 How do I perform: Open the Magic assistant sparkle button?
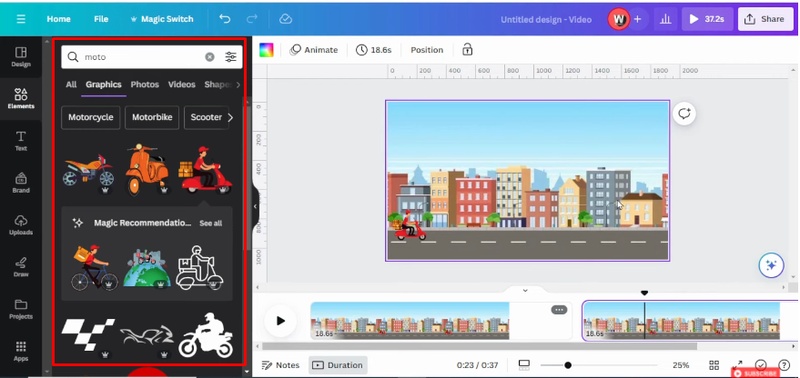pos(771,265)
